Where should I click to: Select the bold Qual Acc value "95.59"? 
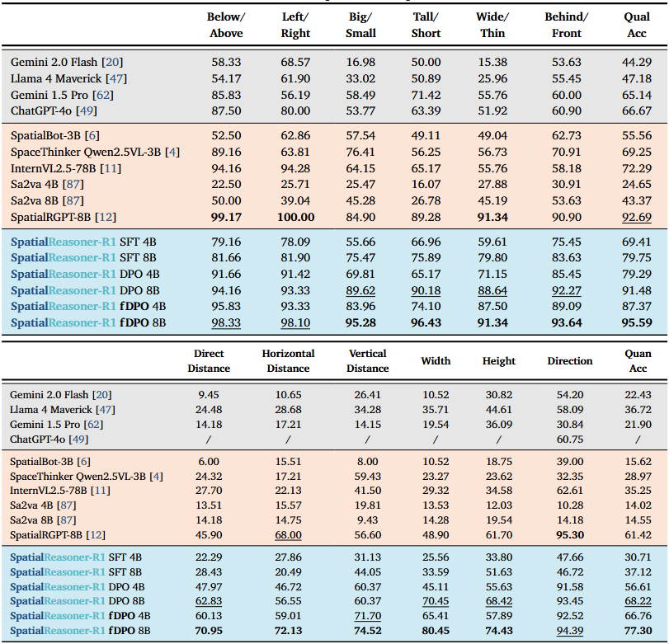[637, 323]
